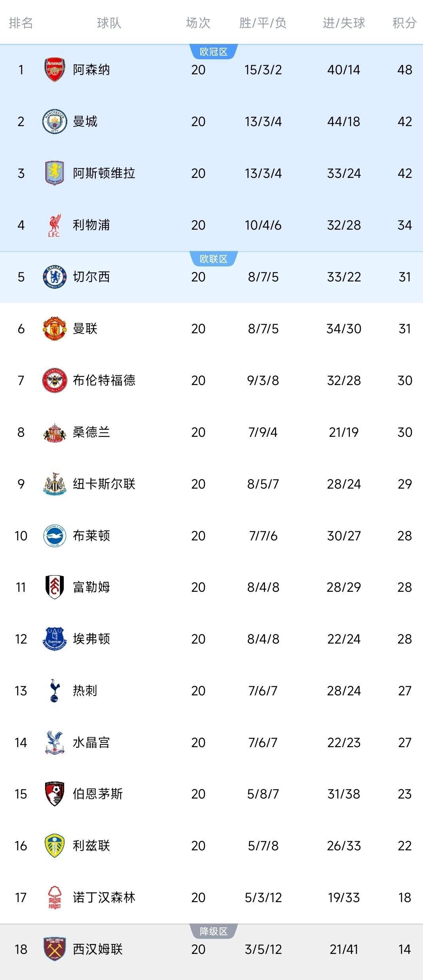This screenshot has width=423, height=980.
Task: Click the 水晶宫 team name
Action: (x=91, y=742)
